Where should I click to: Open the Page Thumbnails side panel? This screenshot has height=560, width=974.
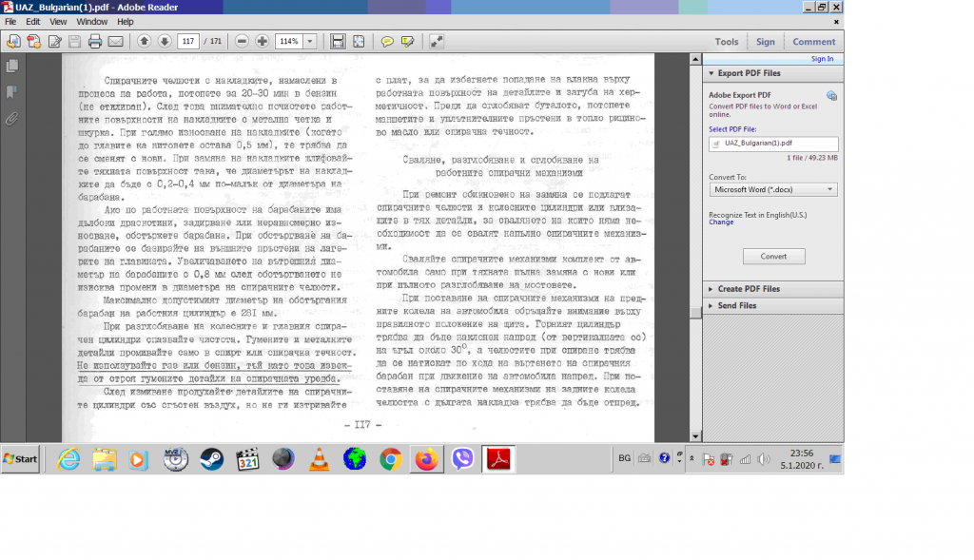12,67
